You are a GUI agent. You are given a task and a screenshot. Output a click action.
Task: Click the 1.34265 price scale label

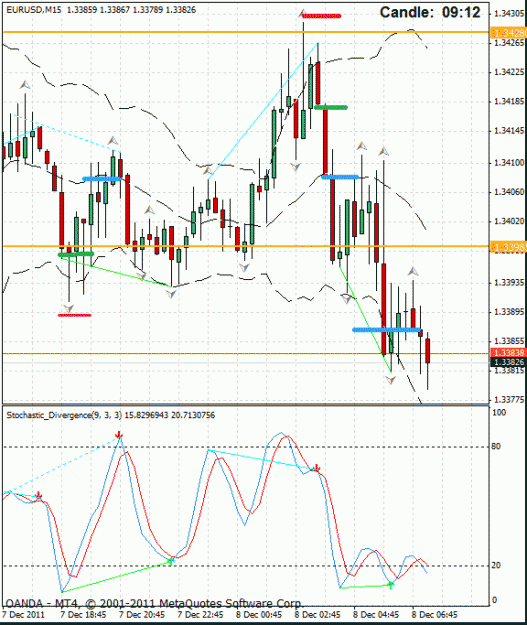(x=509, y=43)
